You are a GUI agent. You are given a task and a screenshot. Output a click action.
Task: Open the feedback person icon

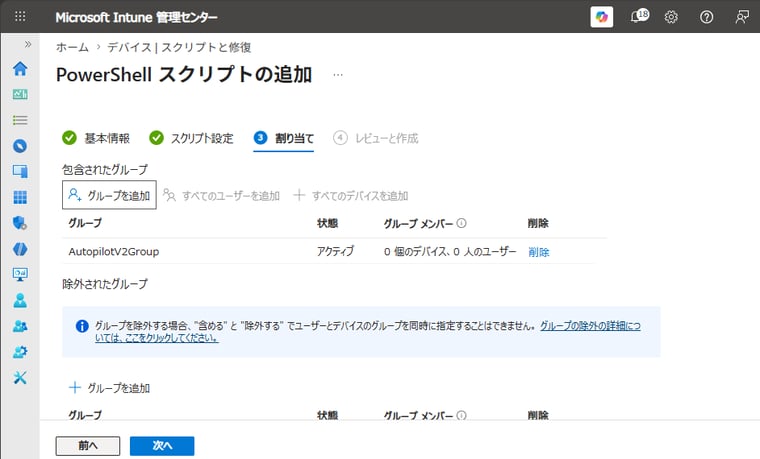point(742,17)
